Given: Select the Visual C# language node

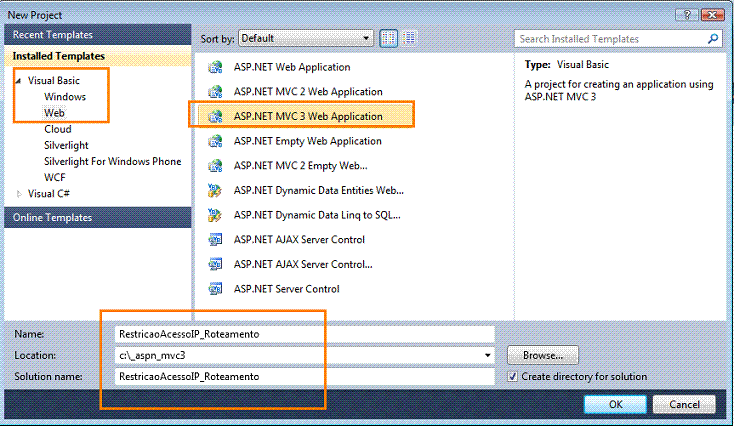Looking at the screenshot, I should click(x=49, y=194).
